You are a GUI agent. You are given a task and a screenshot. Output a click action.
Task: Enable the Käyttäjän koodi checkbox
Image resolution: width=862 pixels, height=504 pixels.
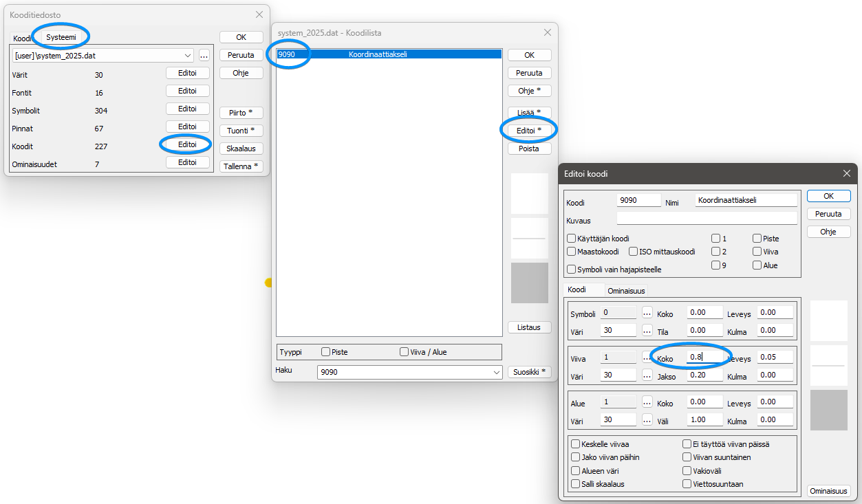point(572,239)
